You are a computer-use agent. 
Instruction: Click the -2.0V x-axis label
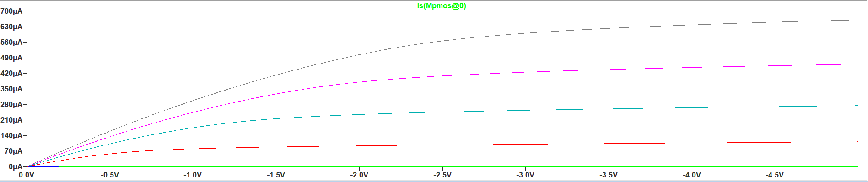coord(359,175)
